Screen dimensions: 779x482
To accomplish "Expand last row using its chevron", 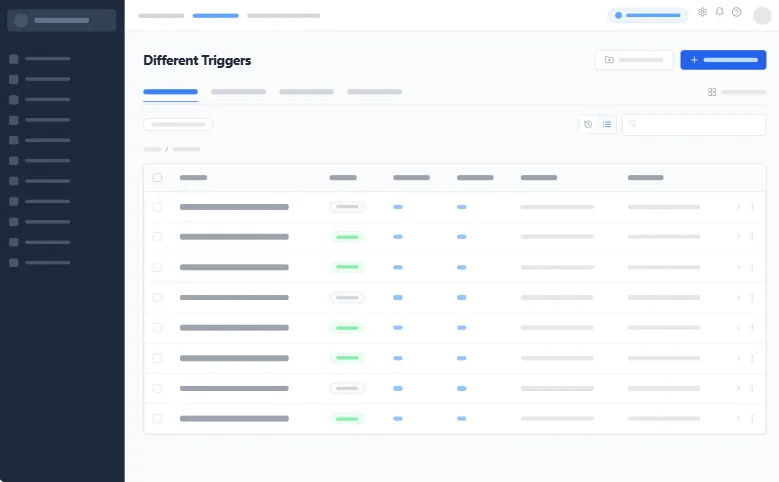I will (738, 418).
